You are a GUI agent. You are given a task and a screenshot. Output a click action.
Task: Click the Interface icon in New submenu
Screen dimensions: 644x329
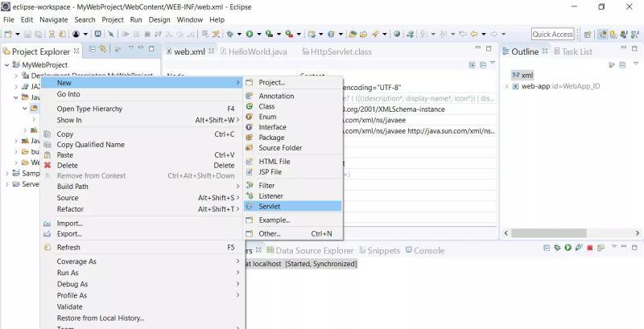pos(250,127)
